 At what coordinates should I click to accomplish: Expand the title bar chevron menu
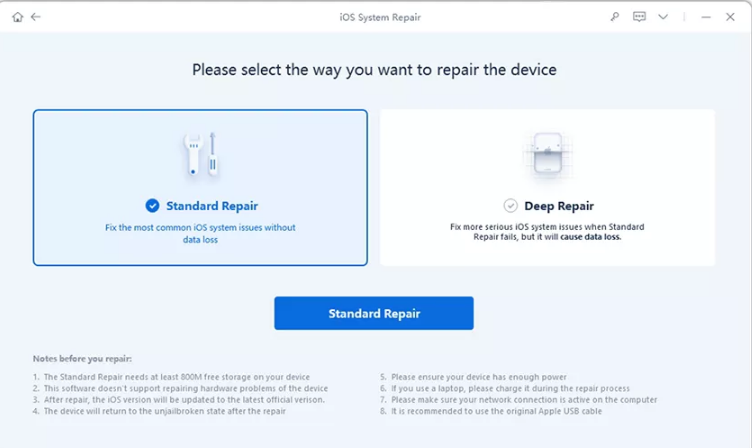pos(663,17)
